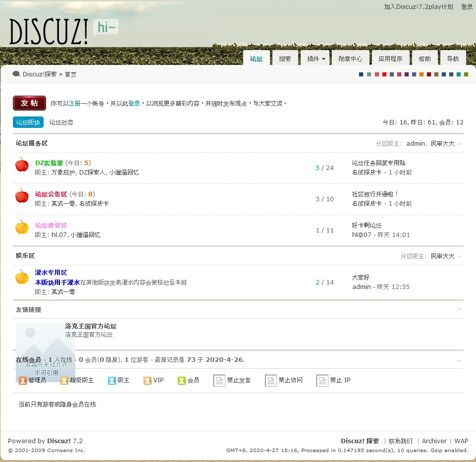Click the yellow apple icon beside 灌水专用区

[x=22, y=277]
